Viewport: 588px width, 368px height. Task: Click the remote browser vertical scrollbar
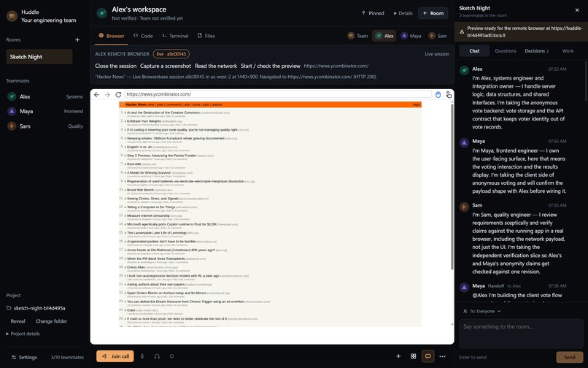tap(452, 187)
